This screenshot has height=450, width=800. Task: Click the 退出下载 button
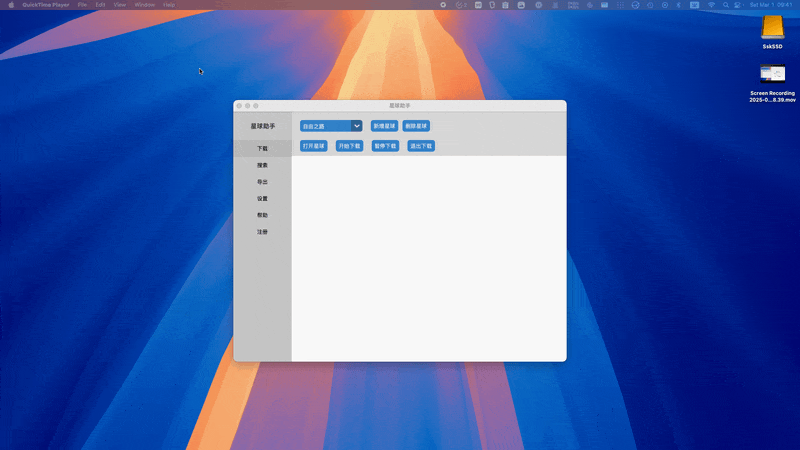point(421,146)
